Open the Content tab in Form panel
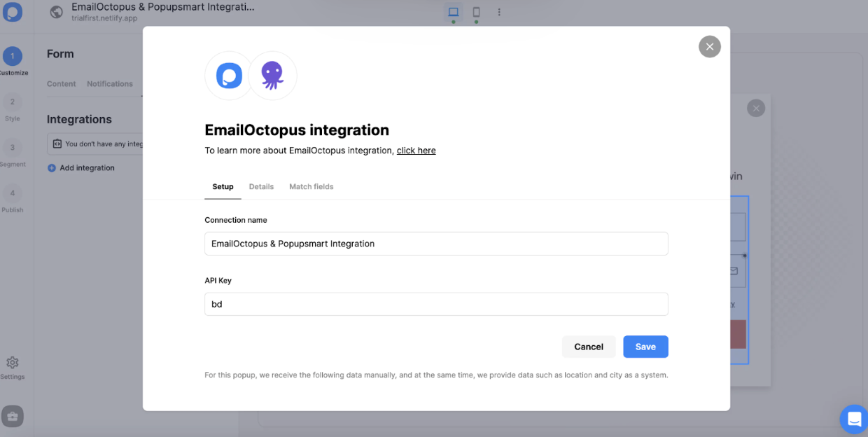This screenshot has height=437, width=868. point(62,84)
